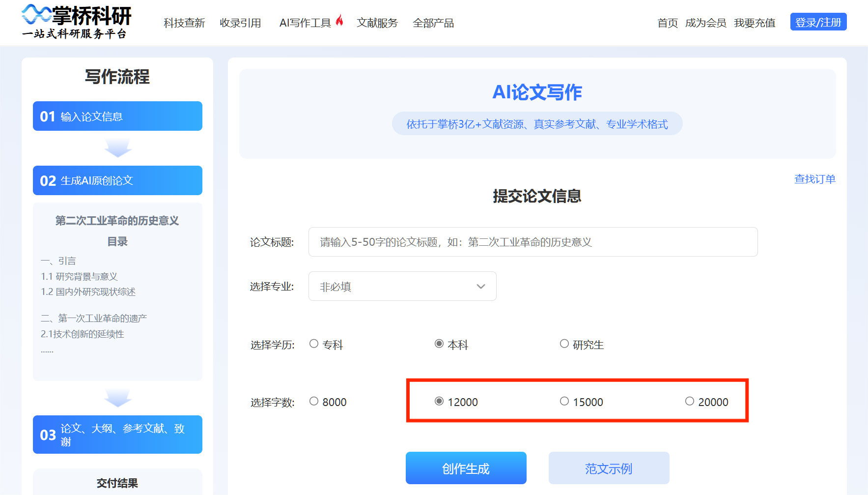Click step 02 生成AI原创论文

pyautogui.click(x=117, y=180)
